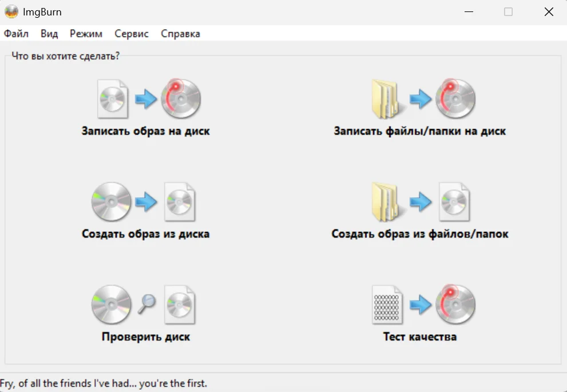Click the folder-to-image-file icon
Screen dimensions: 567x392
pos(421,202)
